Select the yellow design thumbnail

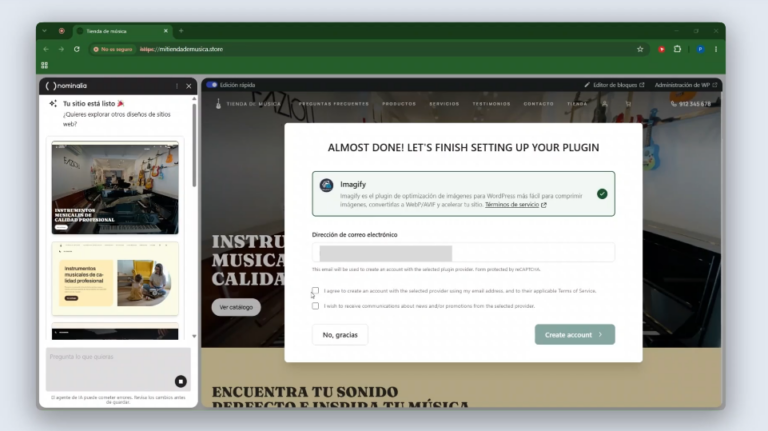tap(115, 278)
